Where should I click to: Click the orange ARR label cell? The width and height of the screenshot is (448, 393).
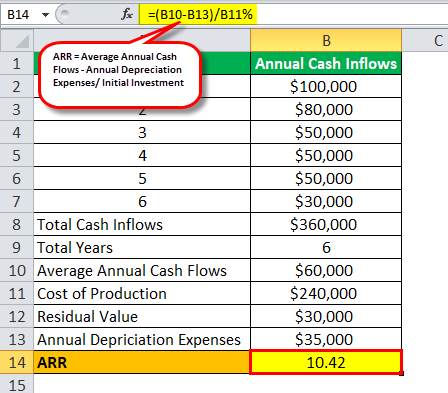click(142, 362)
